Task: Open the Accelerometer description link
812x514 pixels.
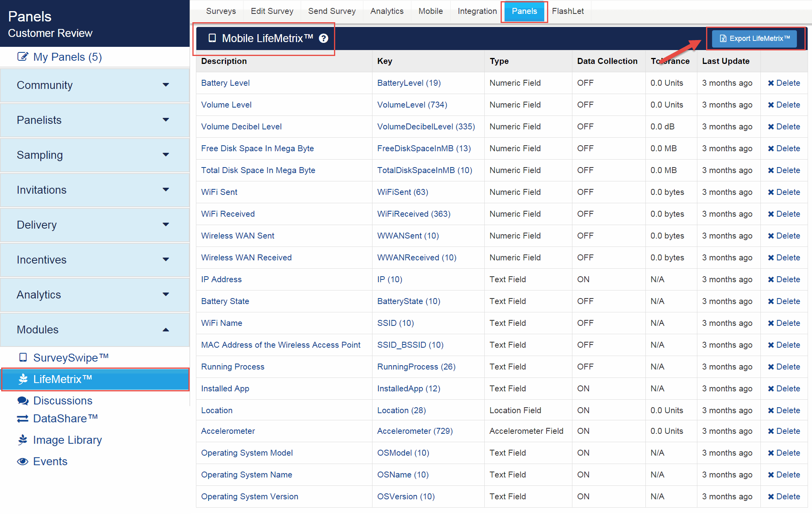Action: point(228,431)
